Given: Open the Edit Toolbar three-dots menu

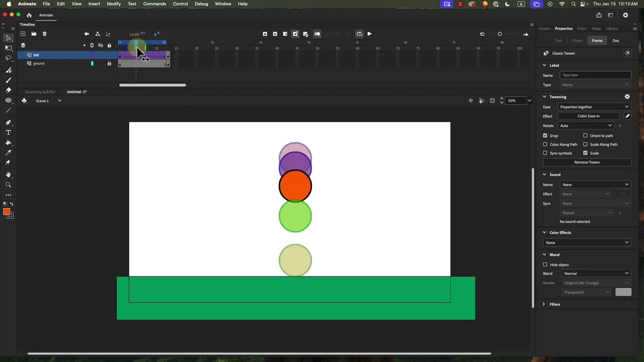Looking at the screenshot, I should click(x=9, y=195).
